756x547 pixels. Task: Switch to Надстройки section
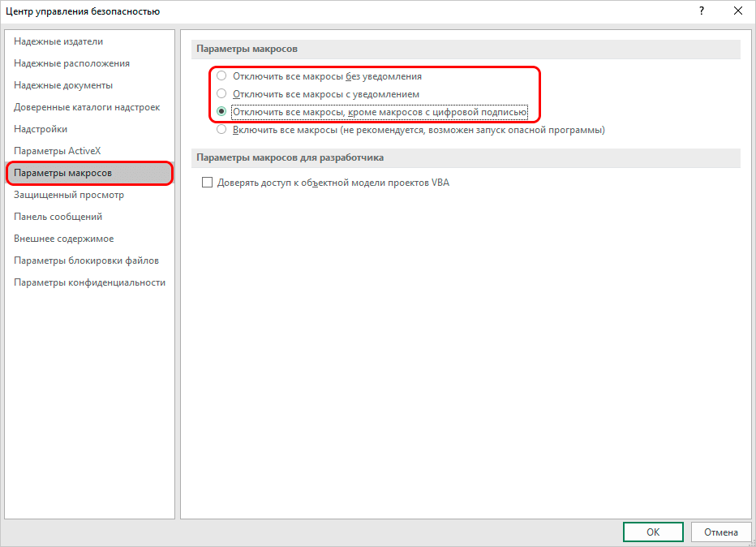point(90,129)
